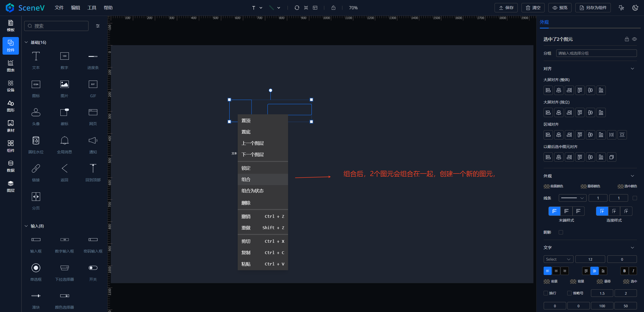Open the font Select dropdown

558,259
